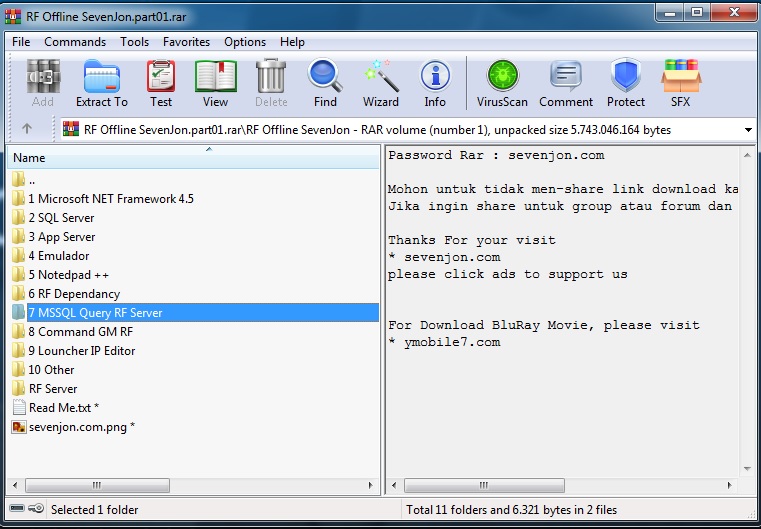Click 'Selected 1 folder' status text
Image resolution: width=761 pixels, height=529 pixels.
[95, 510]
